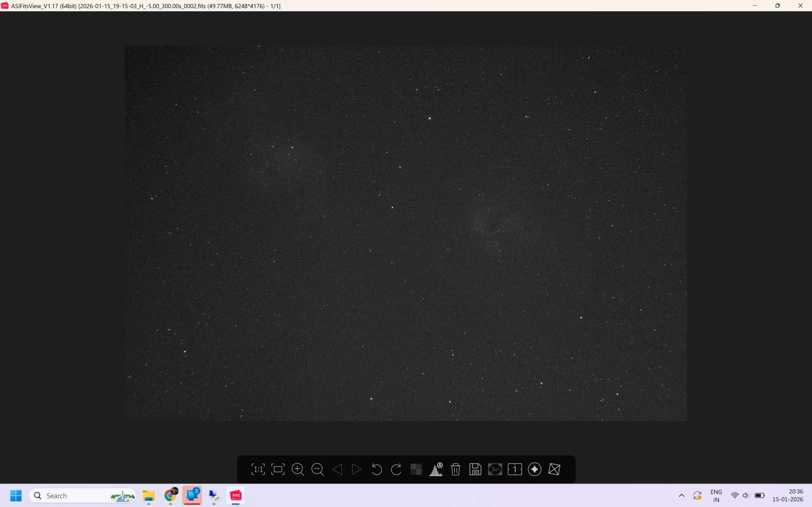The width and height of the screenshot is (812, 507).
Task: Switch keyboard language from ENG IN
Action: pos(716,496)
